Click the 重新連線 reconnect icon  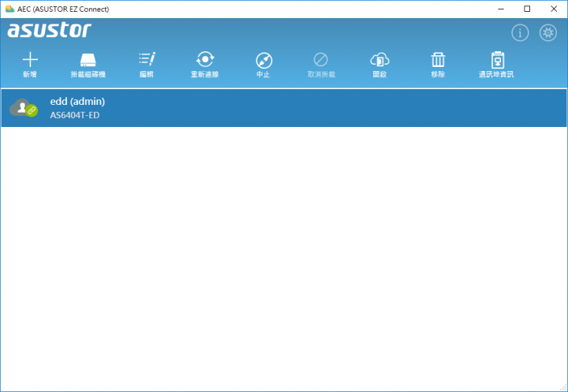click(205, 59)
